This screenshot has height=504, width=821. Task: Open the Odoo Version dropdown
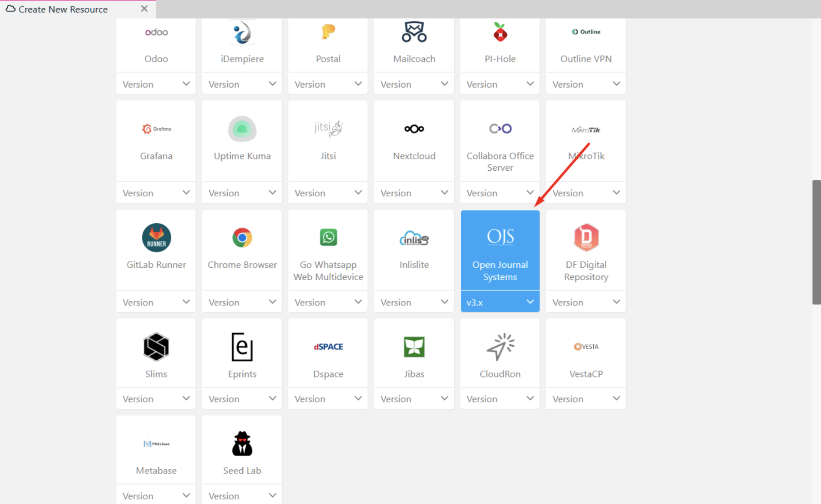pos(156,84)
